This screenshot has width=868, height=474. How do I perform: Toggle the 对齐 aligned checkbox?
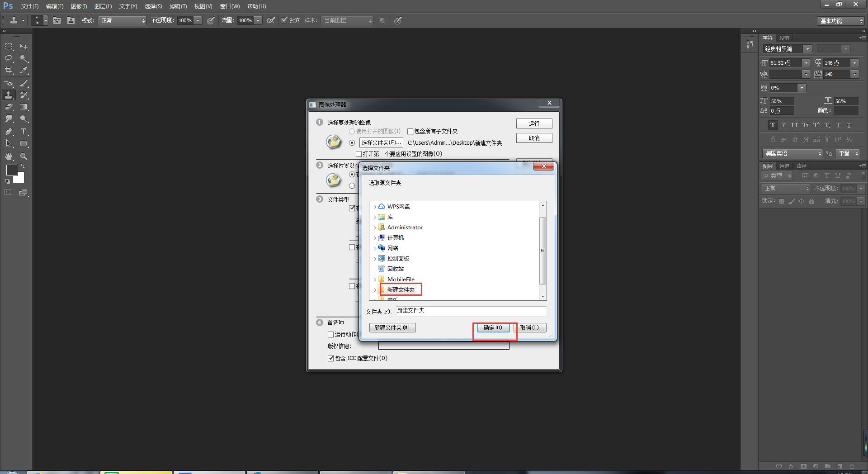click(284, 20)
